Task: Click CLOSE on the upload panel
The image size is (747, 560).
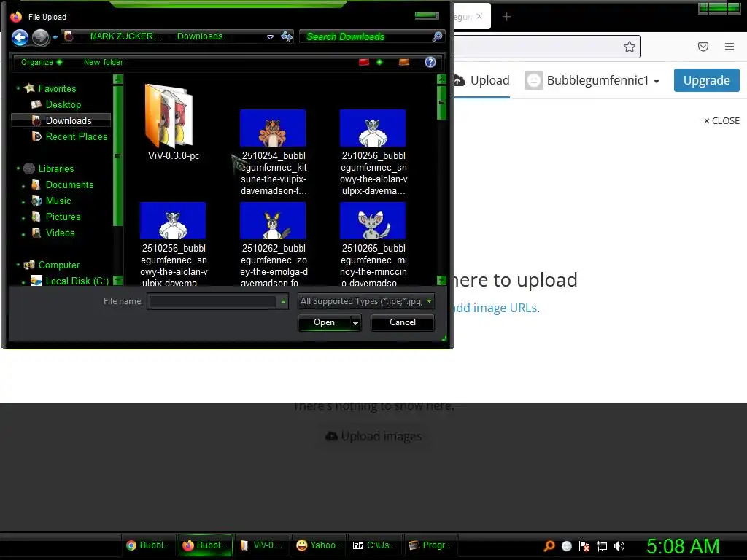Action: click(721, 121)
